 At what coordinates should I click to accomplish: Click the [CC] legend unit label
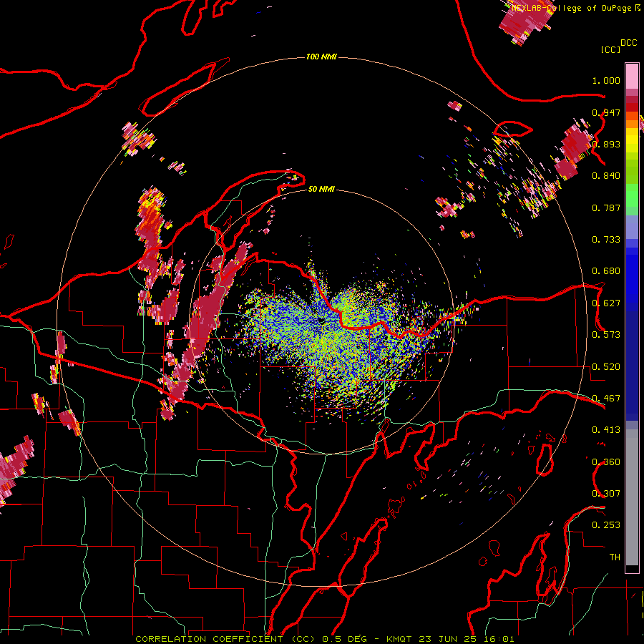click(610, 49)
